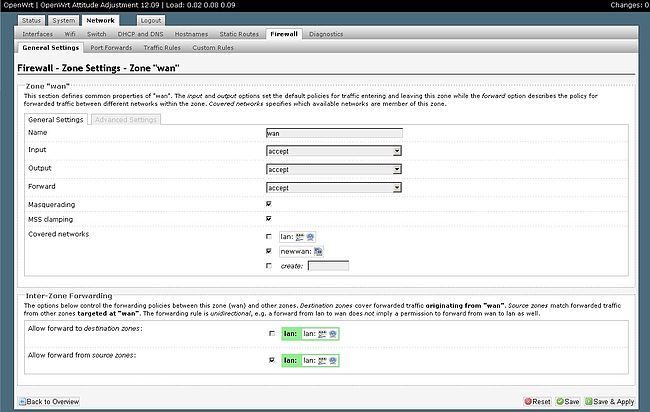Check the lan covered network checkbox

[269, 236]
